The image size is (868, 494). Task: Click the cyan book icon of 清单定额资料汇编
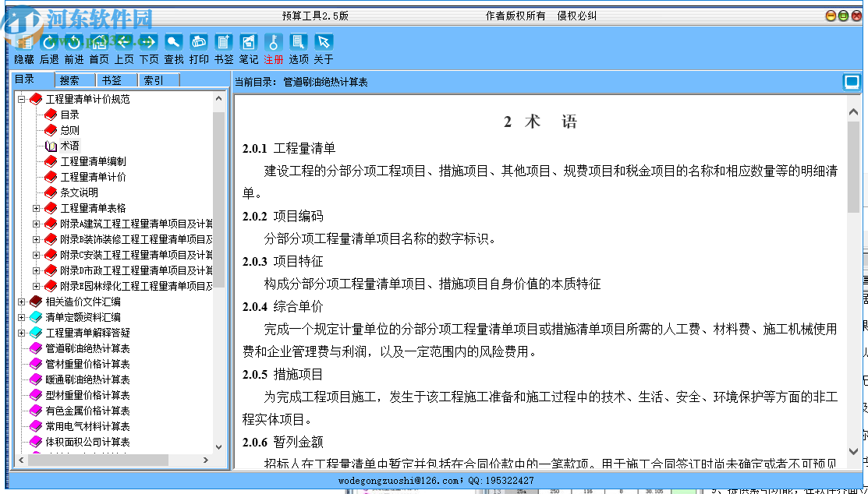pos(36,317)
